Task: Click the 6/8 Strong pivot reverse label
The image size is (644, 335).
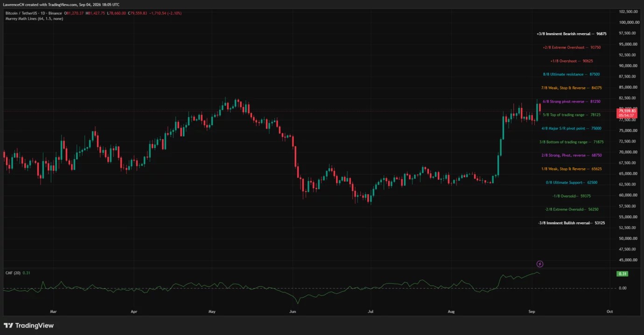Action: pos(571,101)
